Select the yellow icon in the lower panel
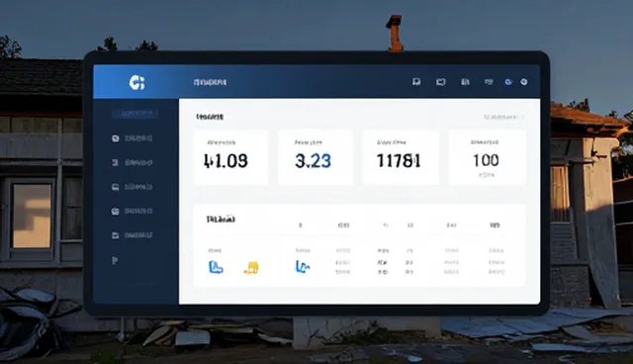Image resolution: width=633 pixels, height=364 pixels. tap(251, 267)
